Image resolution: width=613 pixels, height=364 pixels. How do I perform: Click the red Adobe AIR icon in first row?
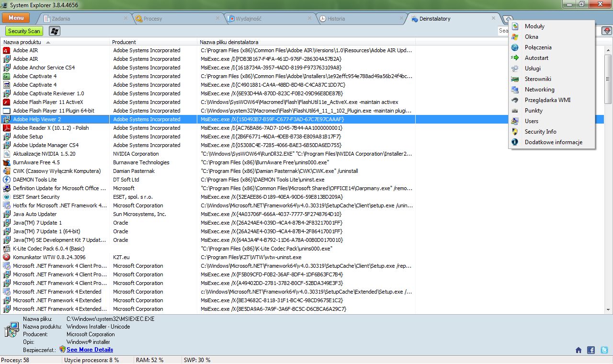[x=7, y=50]
